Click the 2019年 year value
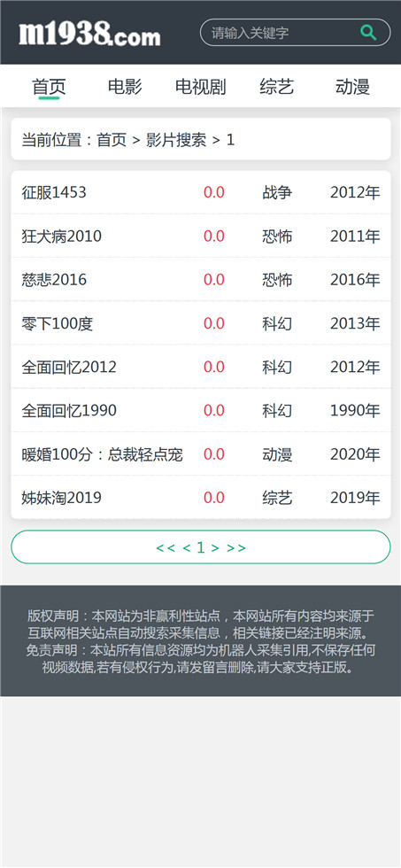 (355, 497)
